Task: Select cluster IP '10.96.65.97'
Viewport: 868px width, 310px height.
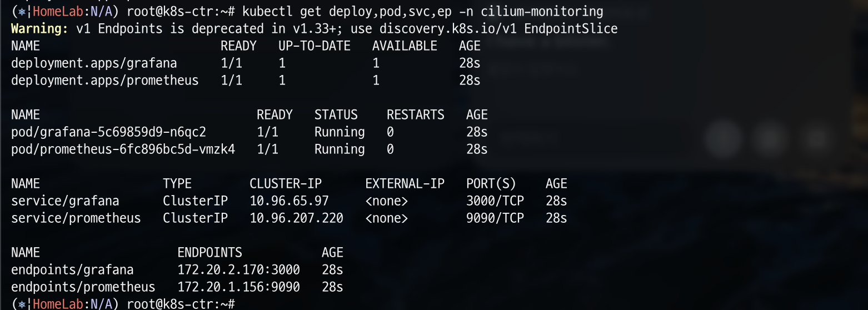Action: click(289, 201)
